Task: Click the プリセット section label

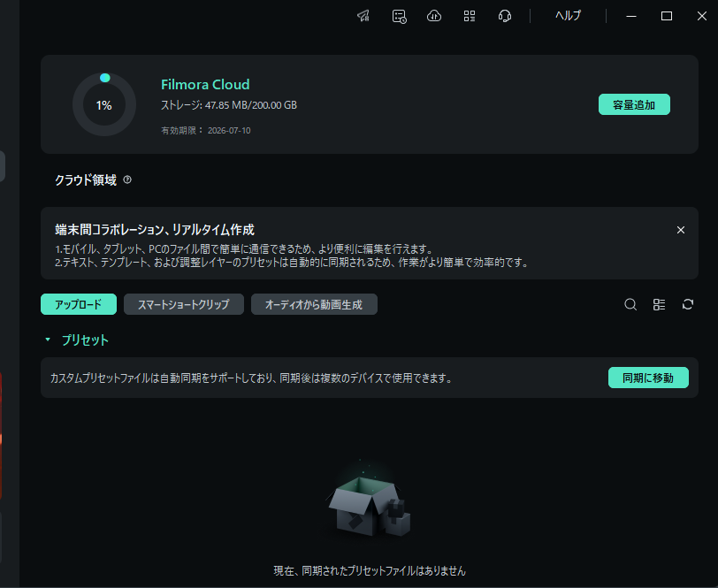Action: [x=85, y=340]
